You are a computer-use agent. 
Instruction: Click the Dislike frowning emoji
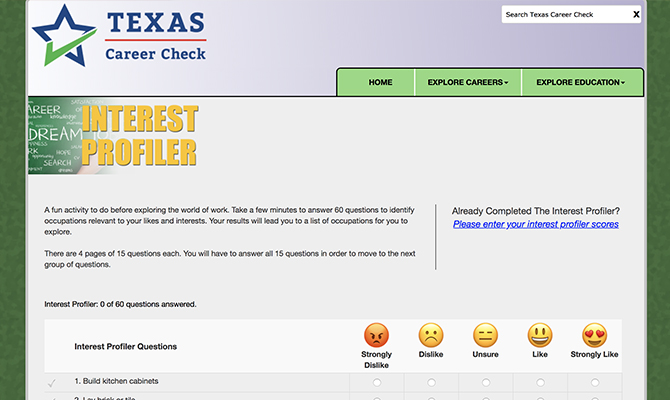tap(431, 335)
